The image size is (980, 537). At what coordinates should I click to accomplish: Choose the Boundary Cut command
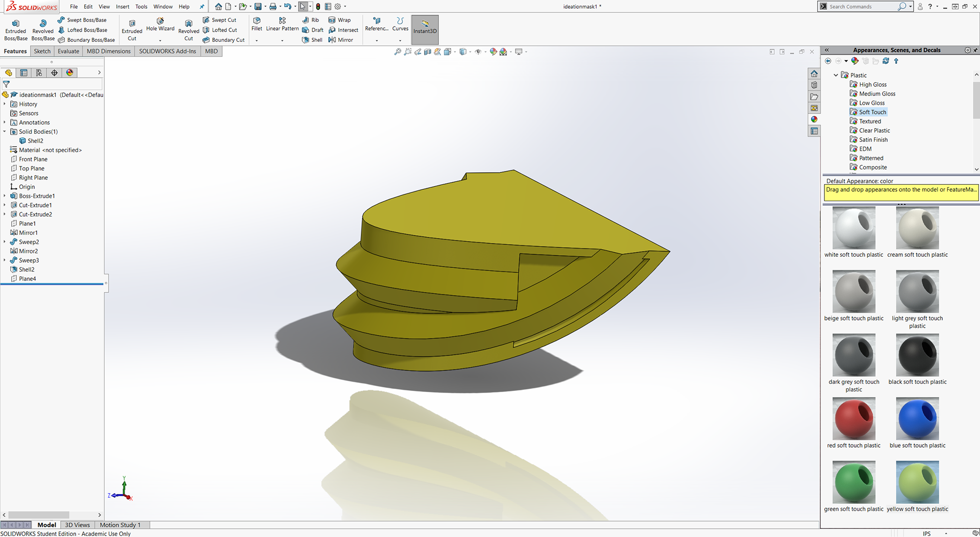[224, 40]
